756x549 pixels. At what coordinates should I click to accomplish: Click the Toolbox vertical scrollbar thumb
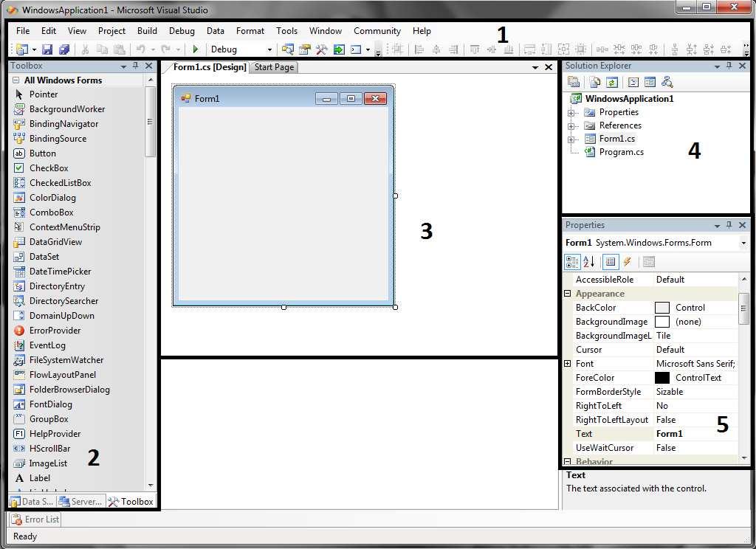click(150, 122)
